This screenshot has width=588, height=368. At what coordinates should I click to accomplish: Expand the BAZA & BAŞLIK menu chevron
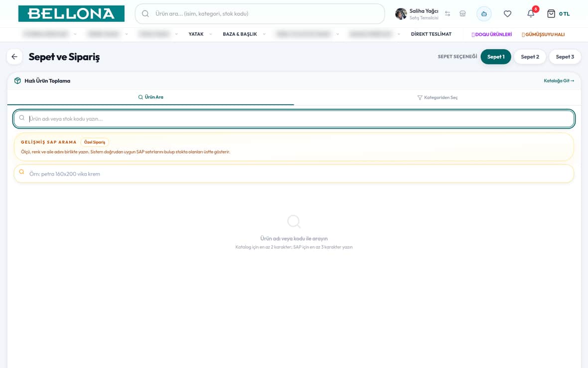tap(264, 34)
